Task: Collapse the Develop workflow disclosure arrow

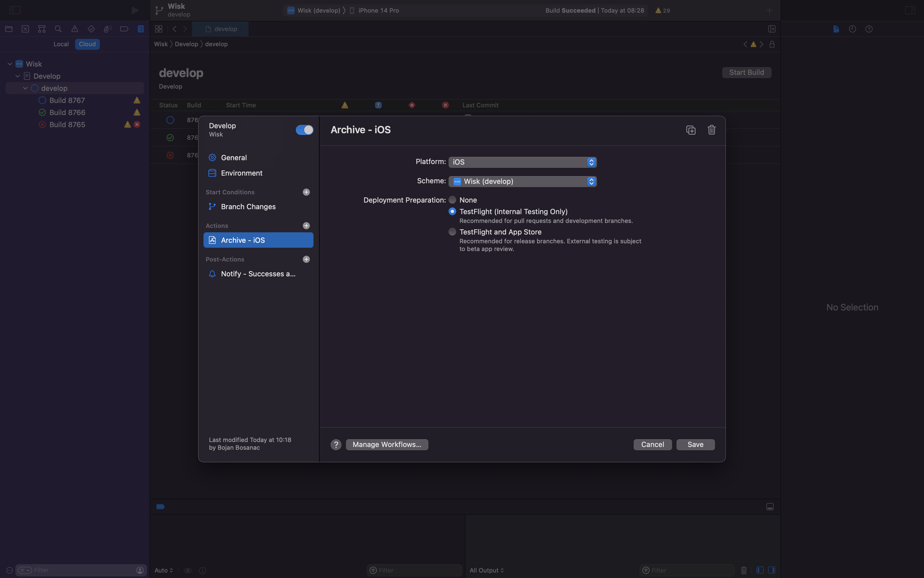Action: click(18, 76)
